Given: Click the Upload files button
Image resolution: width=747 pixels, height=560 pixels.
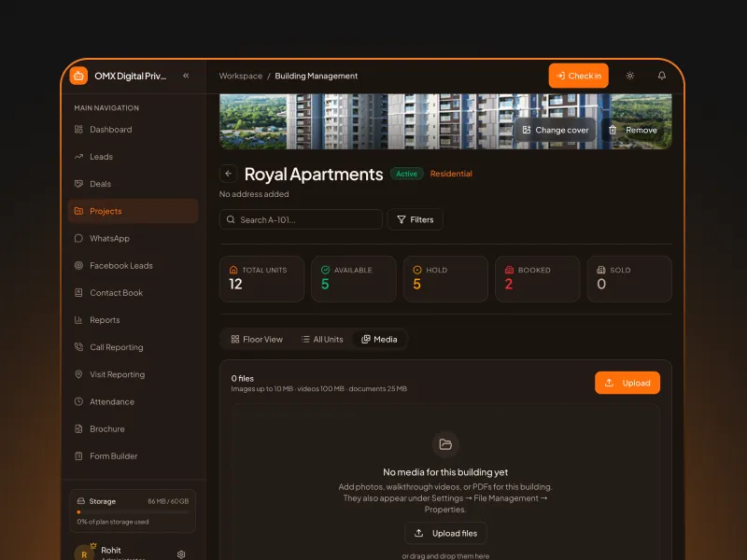Looking at the screenshot, I should click(445, 533).
